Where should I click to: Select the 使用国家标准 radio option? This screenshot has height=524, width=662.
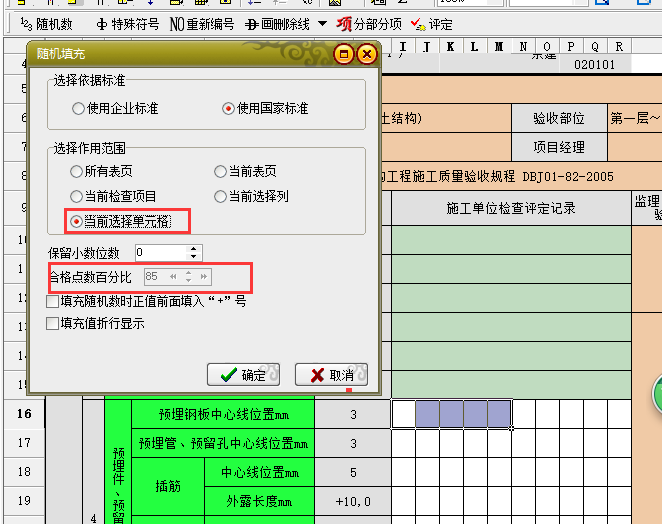pos(228,108)
